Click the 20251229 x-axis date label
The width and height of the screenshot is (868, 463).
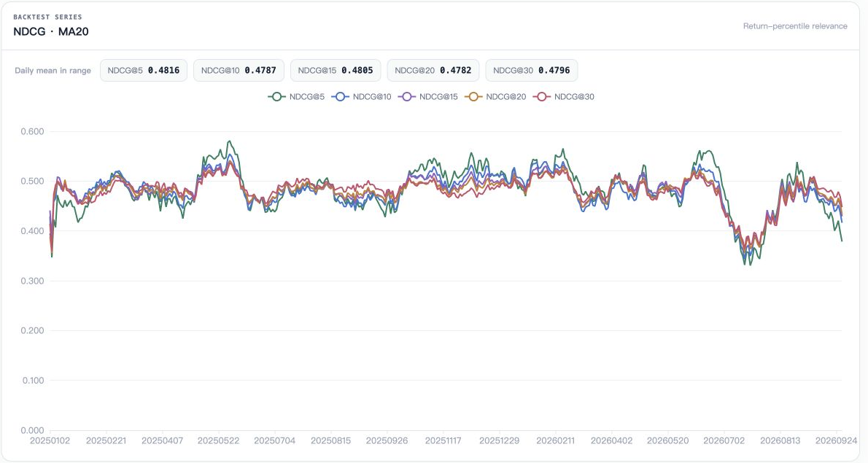point(500,441)
